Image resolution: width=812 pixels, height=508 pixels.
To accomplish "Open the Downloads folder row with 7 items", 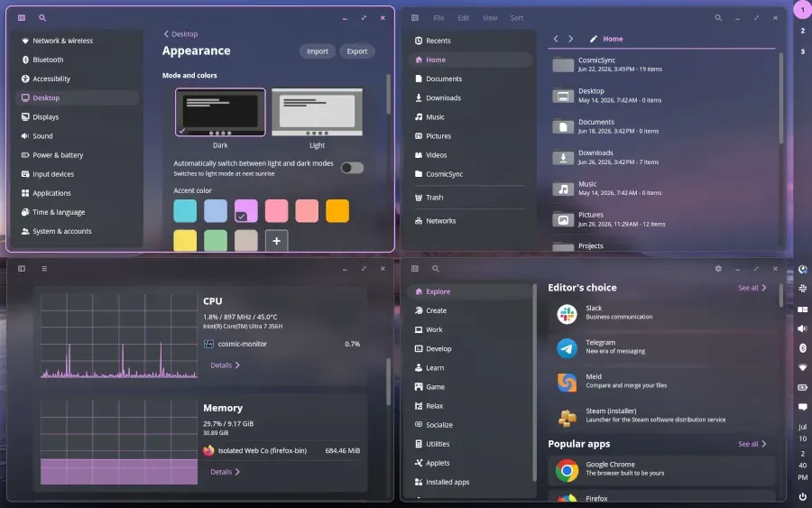I will (664, 157).
